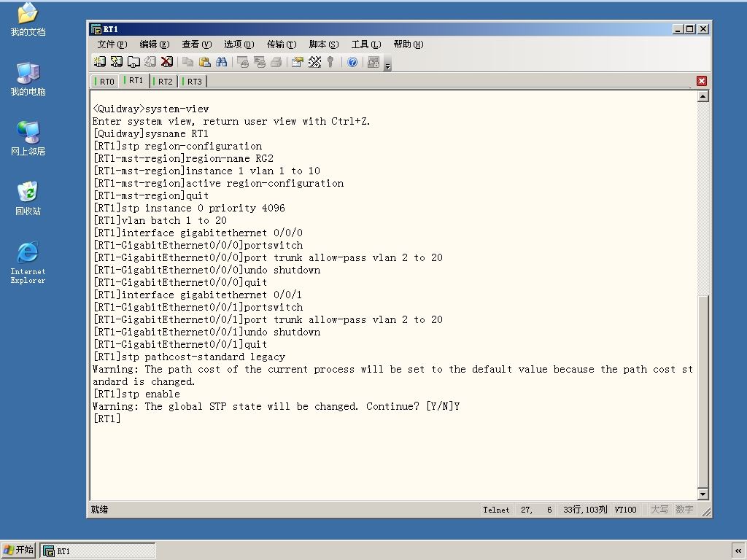747x560 pixels.
Task: Click Telnet in the status bar
Action: tap(496, 510)
